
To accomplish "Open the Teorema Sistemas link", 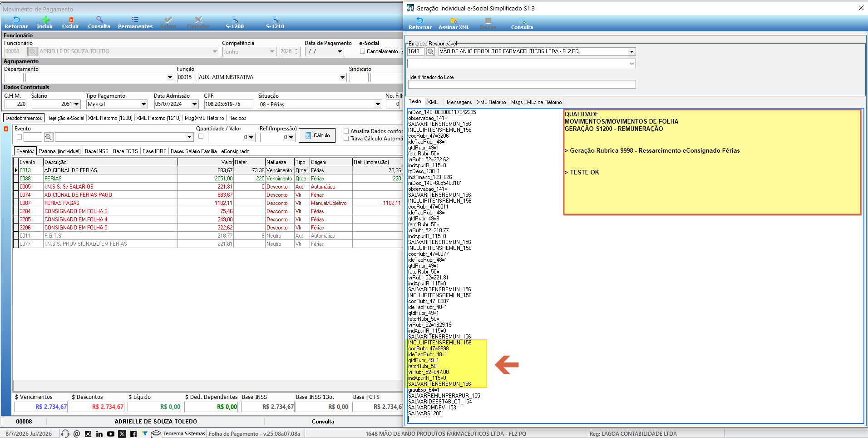I will click(x=184, y=434).
